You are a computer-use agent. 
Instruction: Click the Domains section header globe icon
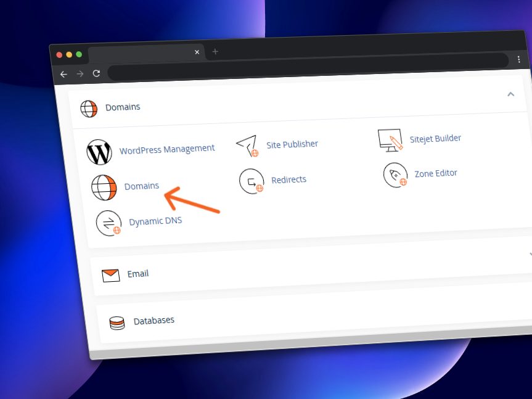tap(89, 109)
